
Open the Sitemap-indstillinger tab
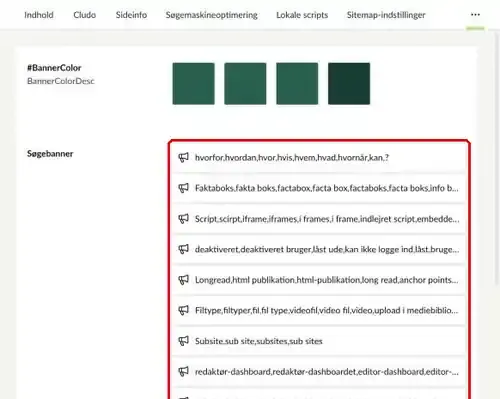coord(386,15)
